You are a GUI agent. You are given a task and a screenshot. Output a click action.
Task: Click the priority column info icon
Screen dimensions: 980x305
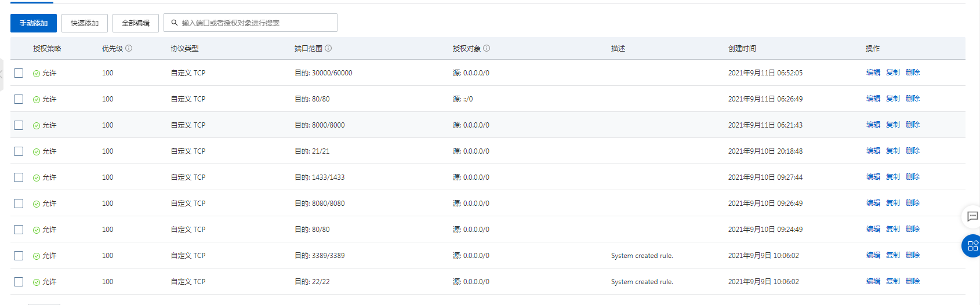click(129, 49)
